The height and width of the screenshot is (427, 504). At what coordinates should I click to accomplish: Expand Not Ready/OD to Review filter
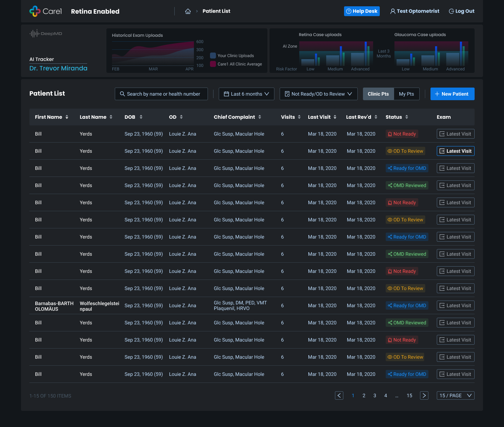(x=318, y=94)
